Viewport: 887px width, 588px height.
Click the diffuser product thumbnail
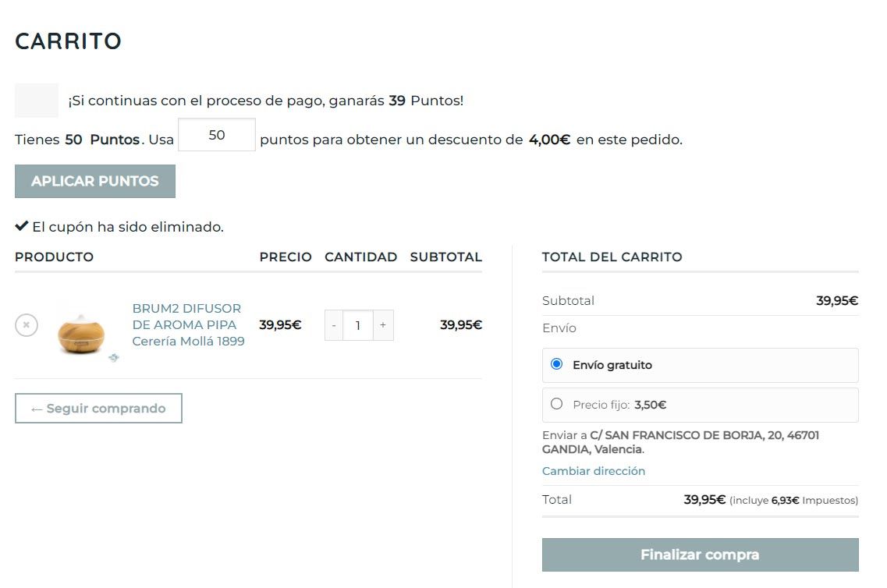tap(81, 331)
